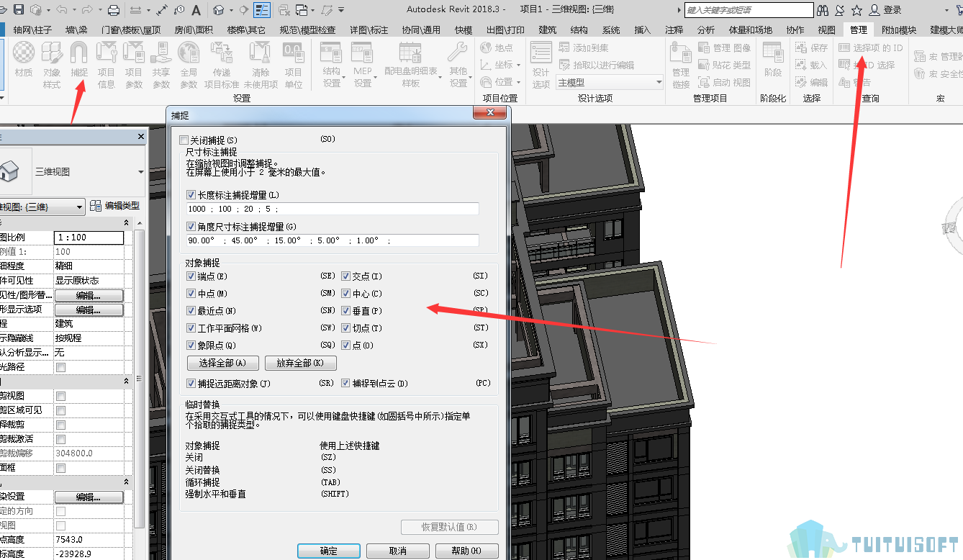Switch to the 视图 ribbon tab

827,30
